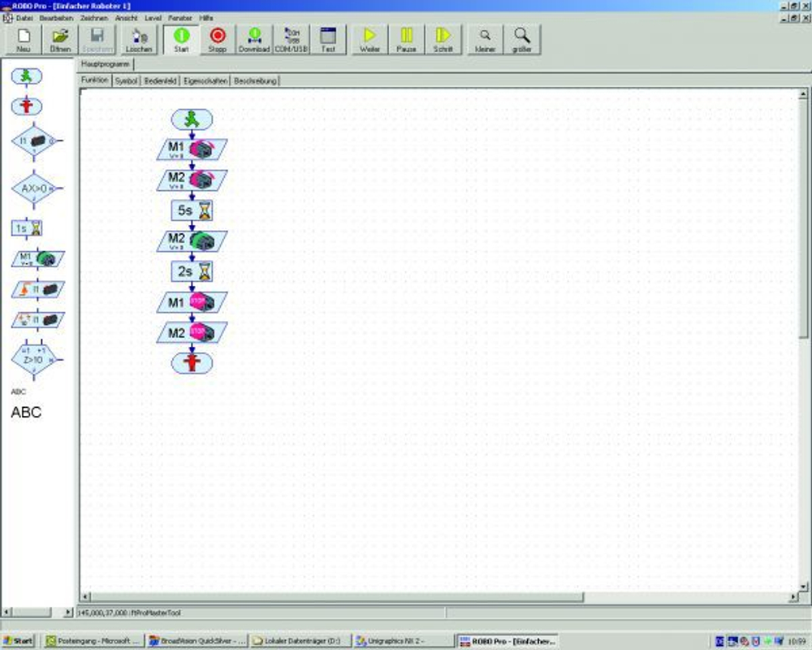Click the Test interface button

(x=328, y=39)
